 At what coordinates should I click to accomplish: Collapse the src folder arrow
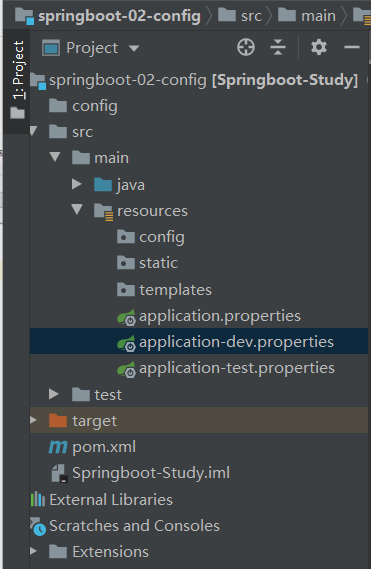(x=33, y=131)
